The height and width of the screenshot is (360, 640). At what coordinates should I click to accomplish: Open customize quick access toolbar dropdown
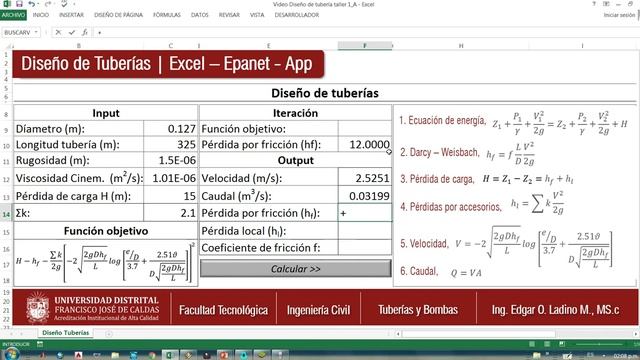coord(74,4)
